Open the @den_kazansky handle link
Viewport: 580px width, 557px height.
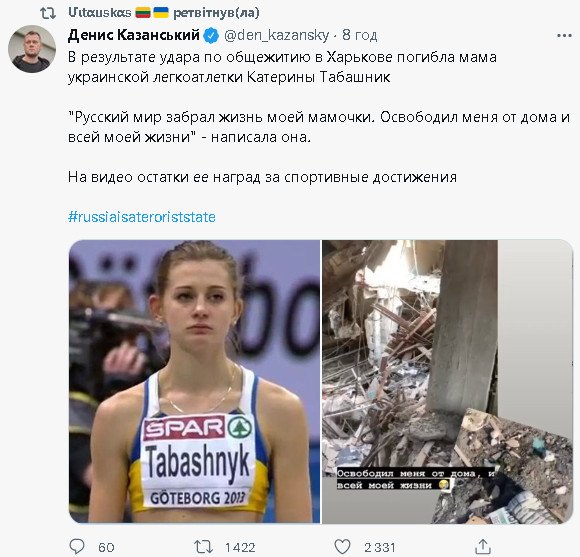pyautogui.click(x=276, y=36)
